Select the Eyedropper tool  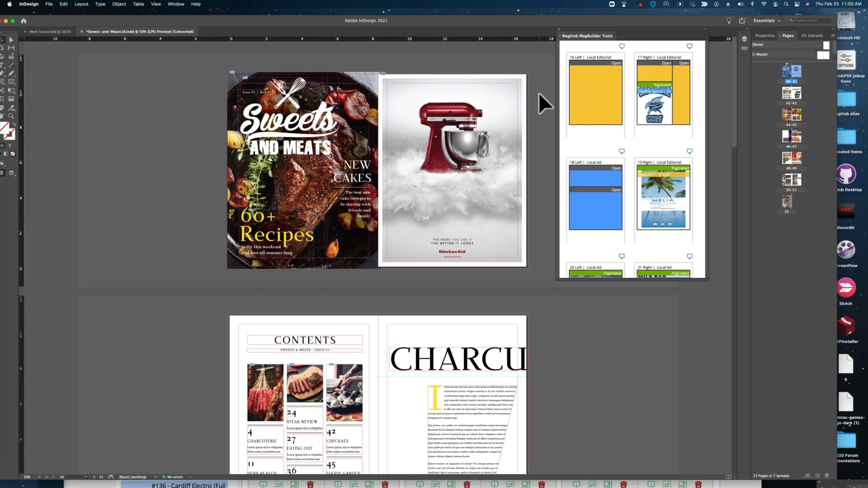[12, 107]
